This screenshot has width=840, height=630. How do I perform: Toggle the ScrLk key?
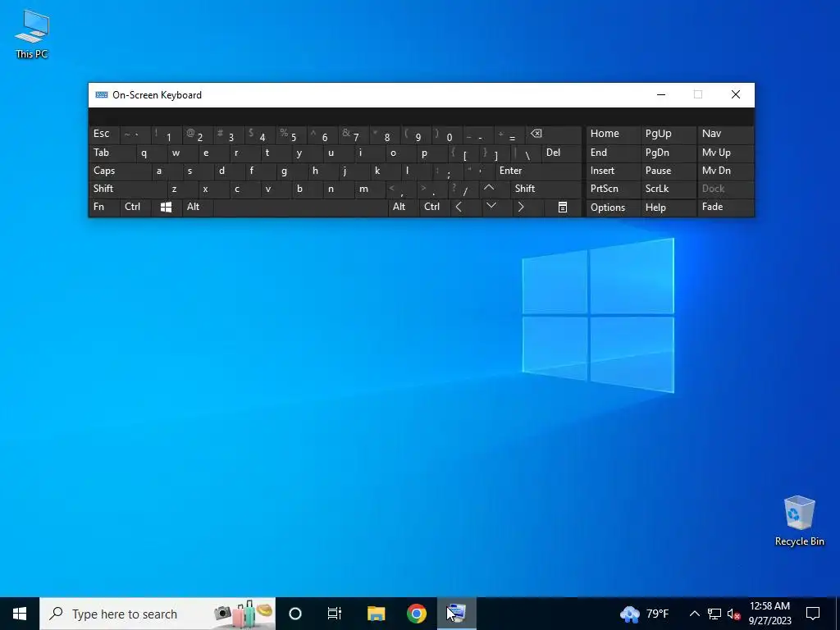point(668,189)
